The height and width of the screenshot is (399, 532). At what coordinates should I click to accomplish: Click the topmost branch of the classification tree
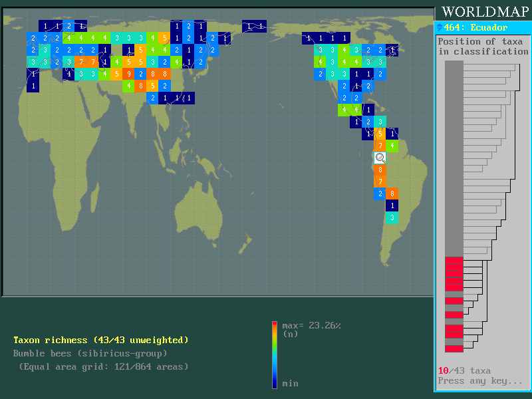click(x=492, y=64)
